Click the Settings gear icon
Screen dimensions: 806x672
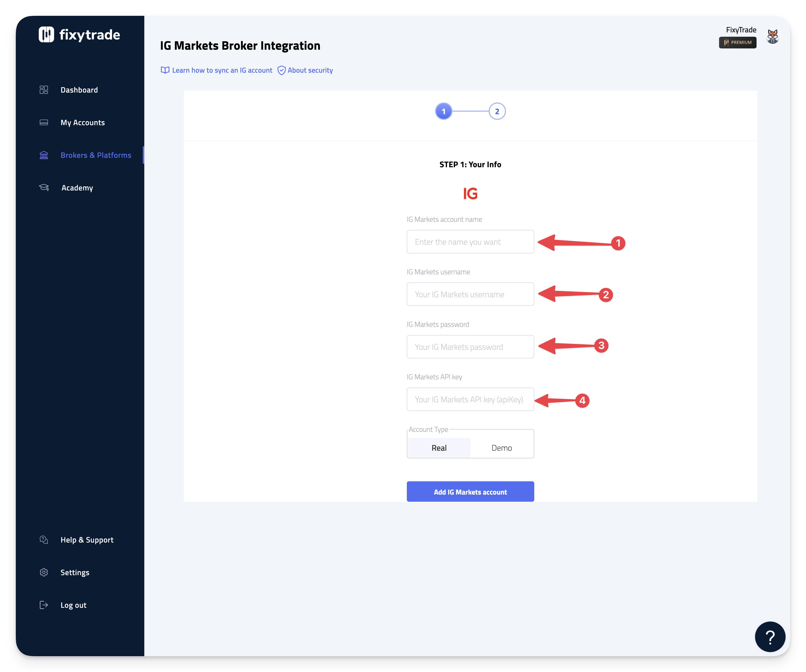[44, 572]
